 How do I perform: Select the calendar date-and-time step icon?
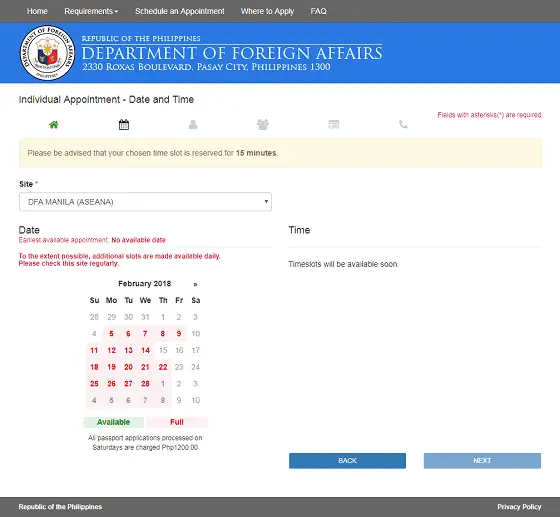124,125
